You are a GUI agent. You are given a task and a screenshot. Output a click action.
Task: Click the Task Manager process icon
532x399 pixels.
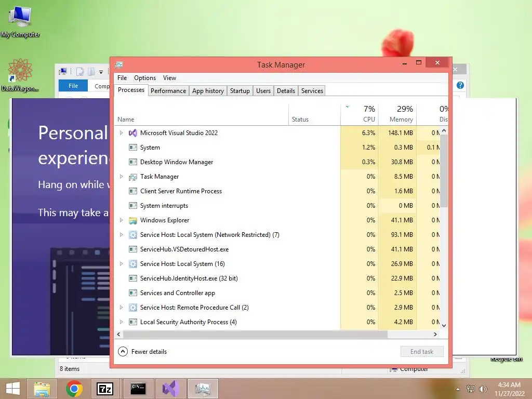click(133, 177)
